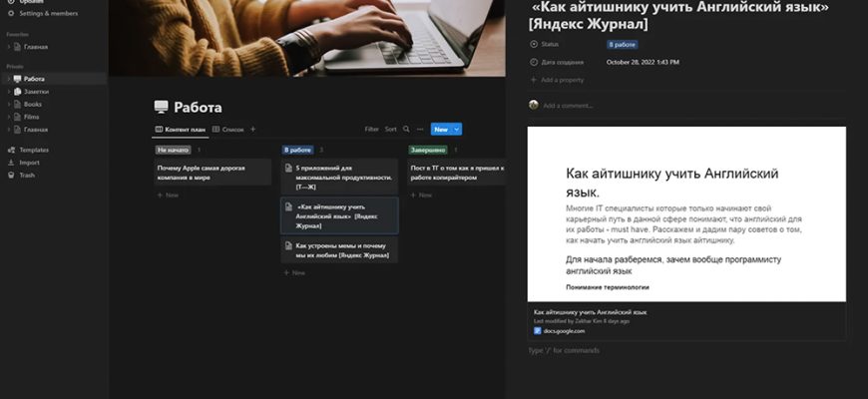
Task: Switch to the Контент план tab
Action: [181, 129]
